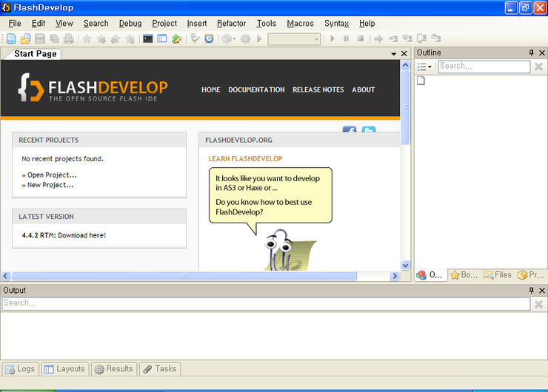Click the clear search X in Output panel
The image size is (548, 392).
pyautogui.click(x=538, y=304)
